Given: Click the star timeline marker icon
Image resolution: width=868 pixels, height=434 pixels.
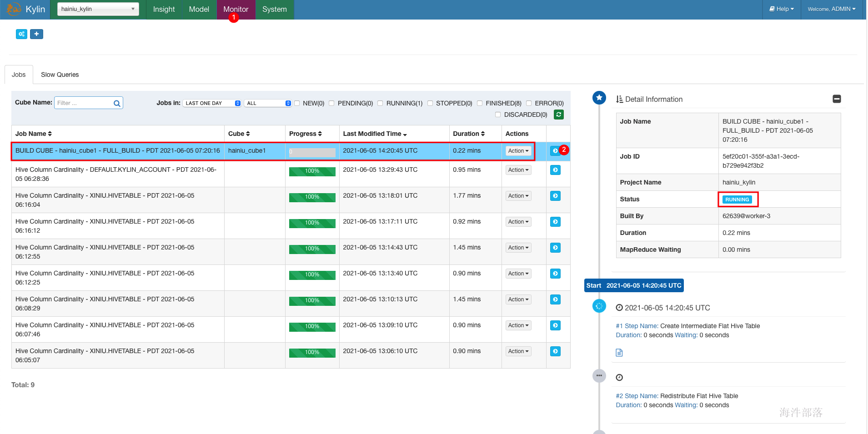Looking at the screenshot, I should point(599,98).
